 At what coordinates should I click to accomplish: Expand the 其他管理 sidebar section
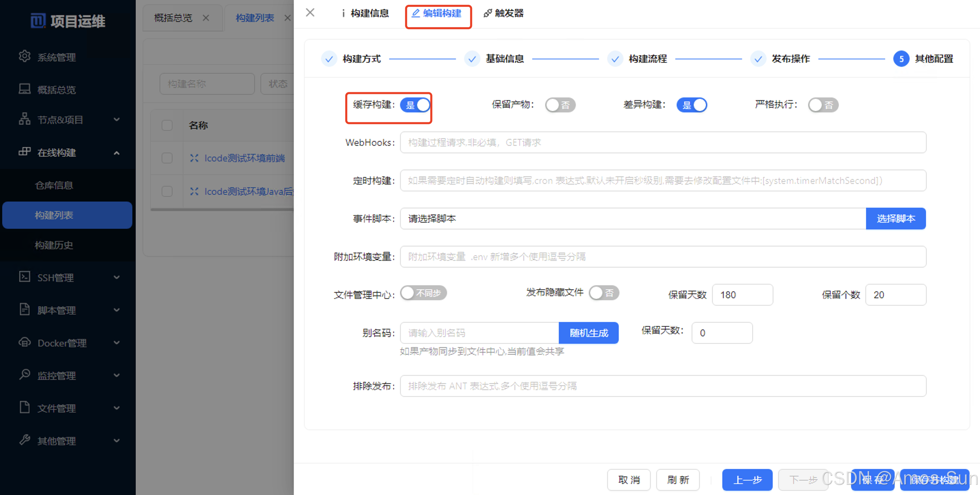pyautogui.click(x=117, y=440)
